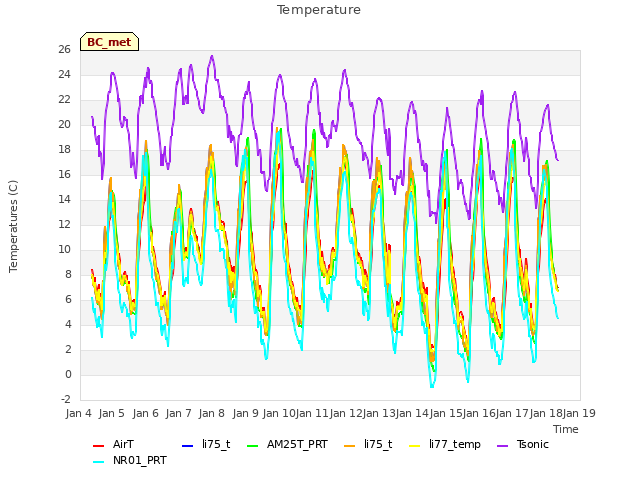Click the yellow li77_temp legend swatch
The width and height of the screenshot is (640, 480).
415,445
